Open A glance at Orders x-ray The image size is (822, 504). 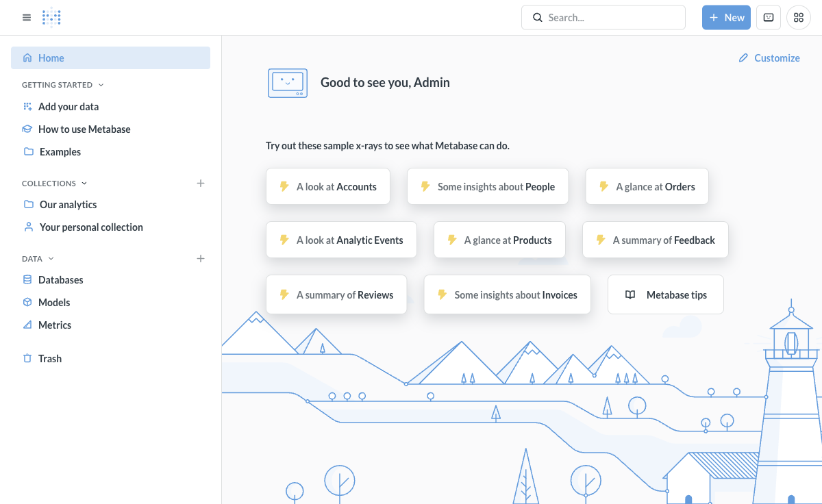[x=647, y=186]
